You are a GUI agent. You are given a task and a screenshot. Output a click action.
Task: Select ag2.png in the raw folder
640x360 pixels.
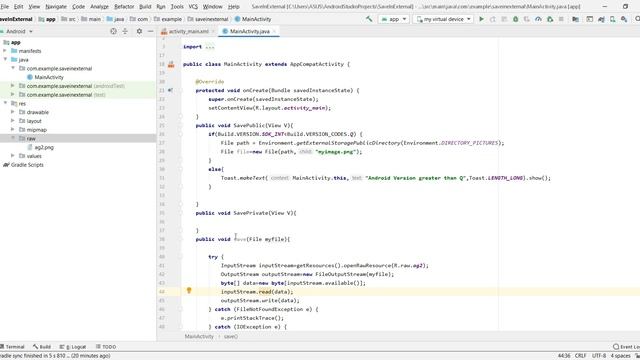(x=44, y=147)
